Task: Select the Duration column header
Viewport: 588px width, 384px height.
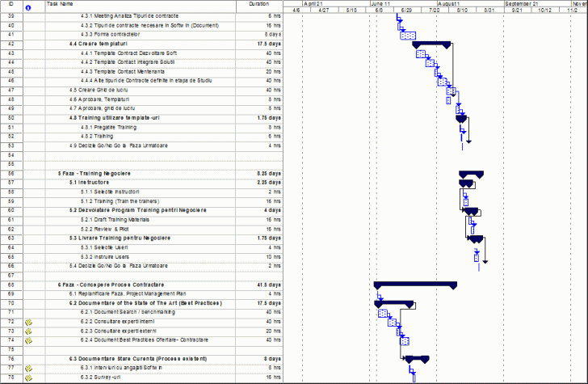Action: coord(258,4)
